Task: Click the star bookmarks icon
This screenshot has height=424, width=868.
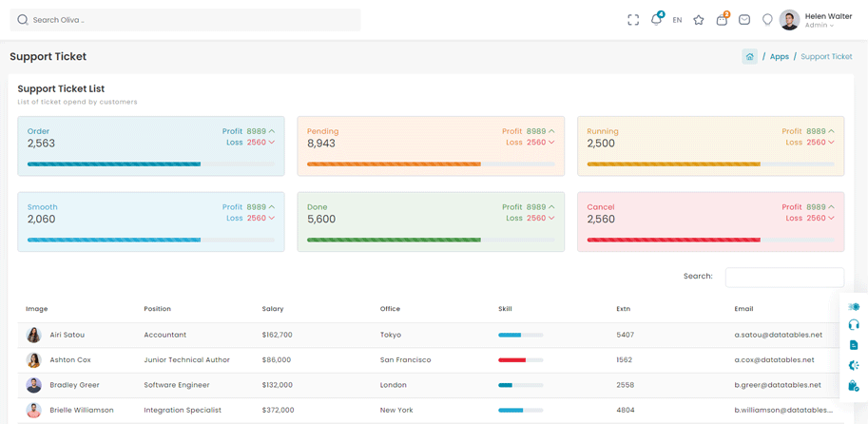Action: tap(699, 20)
